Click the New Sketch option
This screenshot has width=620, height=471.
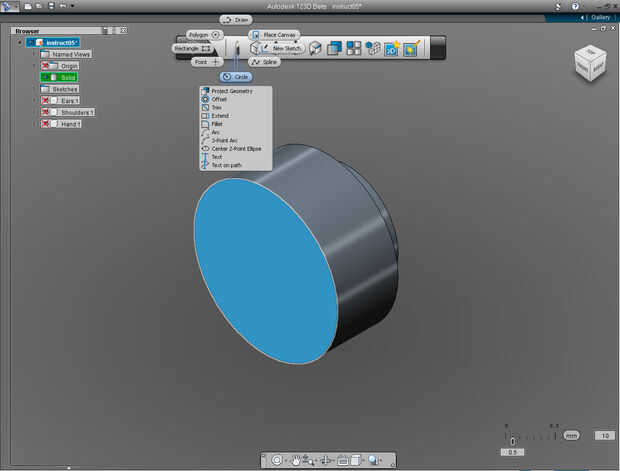point(283,48)
